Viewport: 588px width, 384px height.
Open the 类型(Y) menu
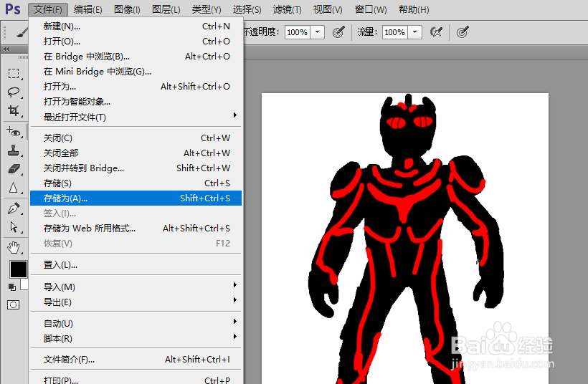pyautogui.click(x=207, y=9)
